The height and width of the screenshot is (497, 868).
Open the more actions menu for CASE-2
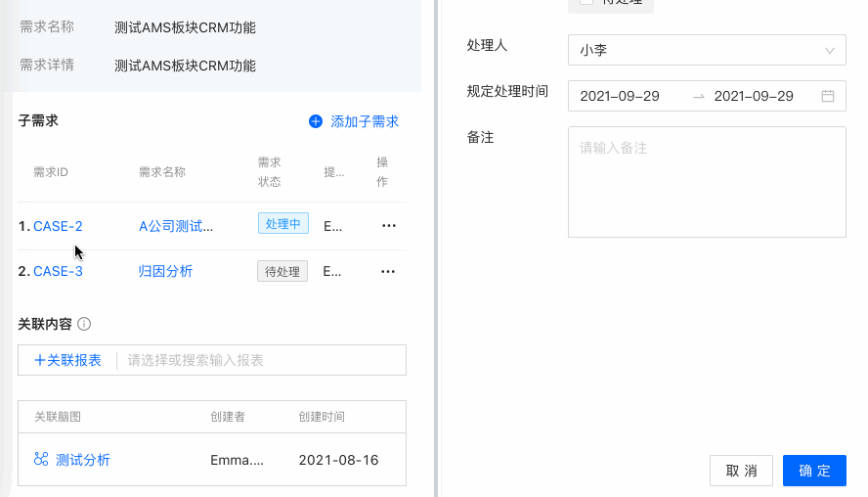(389, 225)
